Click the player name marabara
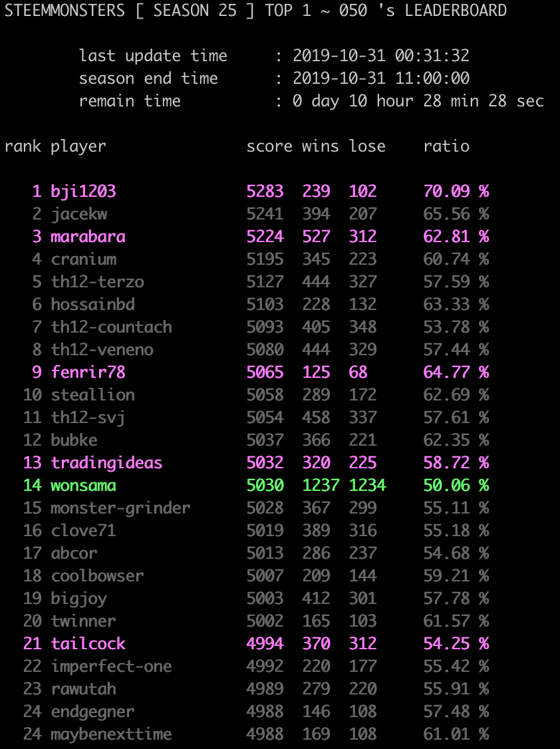The image size is (560, 749). tap(88, 236)
